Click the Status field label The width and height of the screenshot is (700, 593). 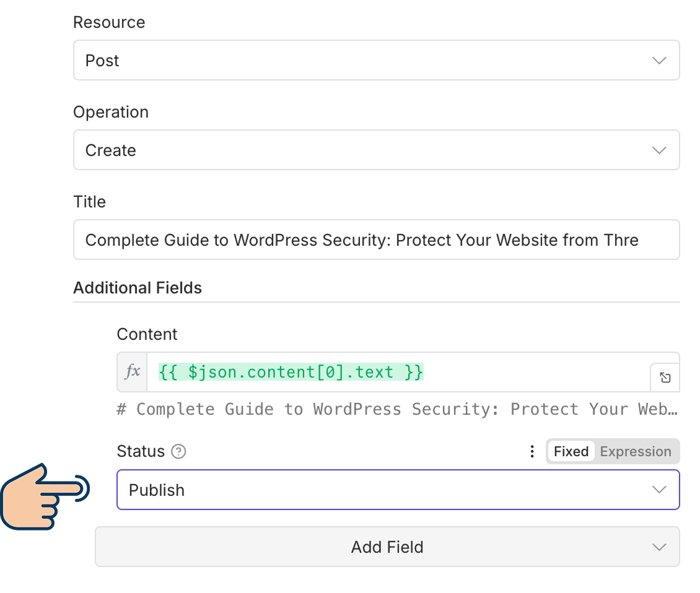[141, 452]
